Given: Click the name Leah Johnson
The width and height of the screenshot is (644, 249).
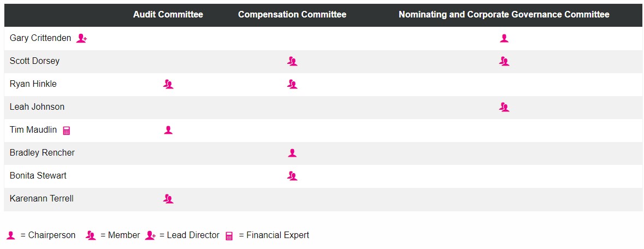Looking at the screenshot, I should [x=37, y=107].
